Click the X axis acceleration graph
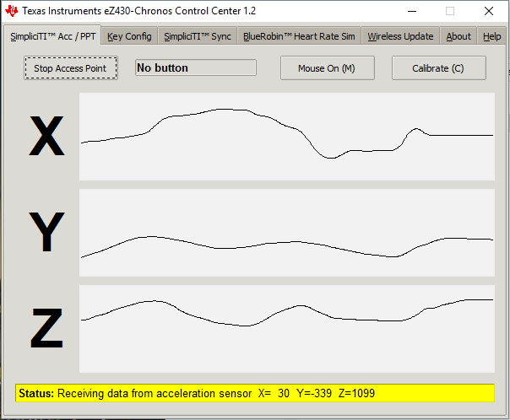This screenshot has width=510, height=420. pyautogui.click(x=287, y=137)
